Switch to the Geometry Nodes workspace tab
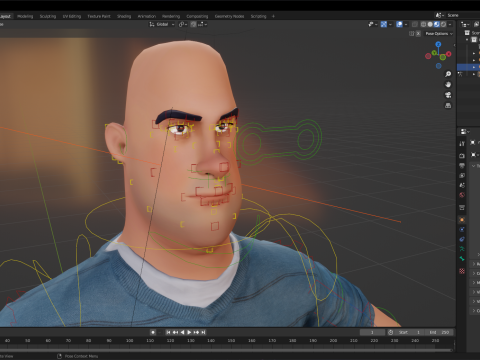 (229, 16)
